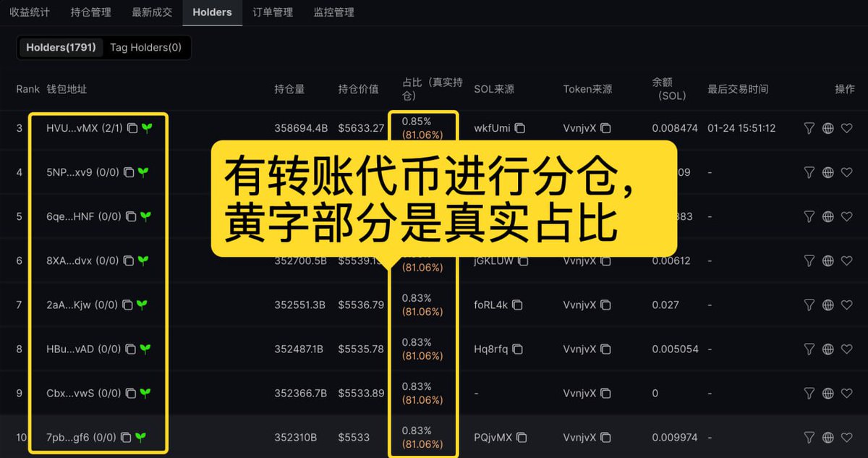
Task: Favorite the rank 8 wallet
Action: click(x=847, y=349)
